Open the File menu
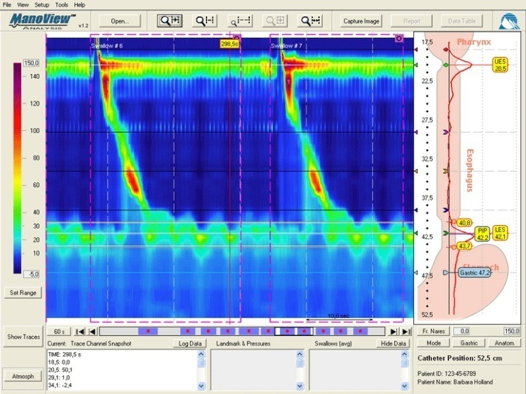 click(7, 5)
